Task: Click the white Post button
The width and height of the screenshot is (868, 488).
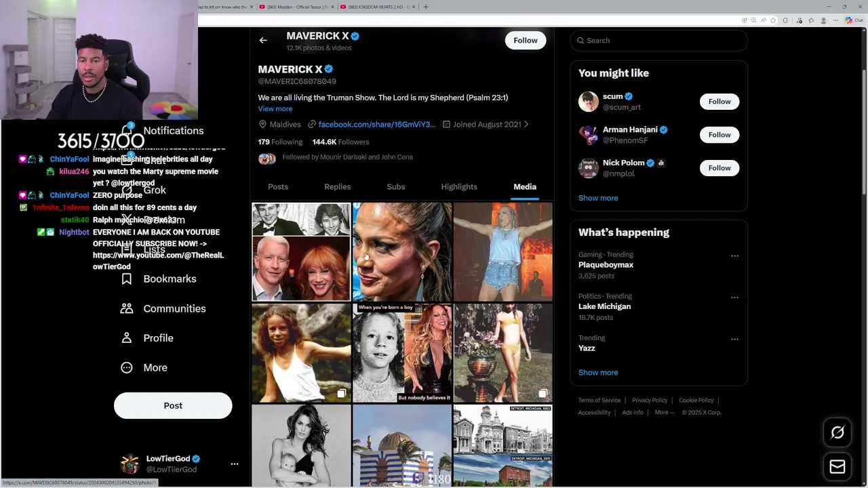Action: point(173,405)
